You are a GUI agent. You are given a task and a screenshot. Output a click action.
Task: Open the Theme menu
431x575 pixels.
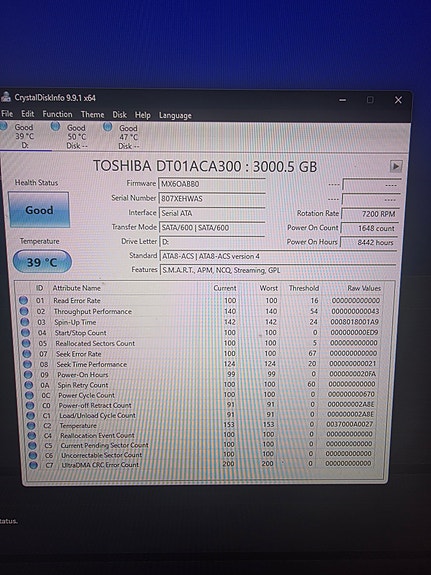point(92,114)
